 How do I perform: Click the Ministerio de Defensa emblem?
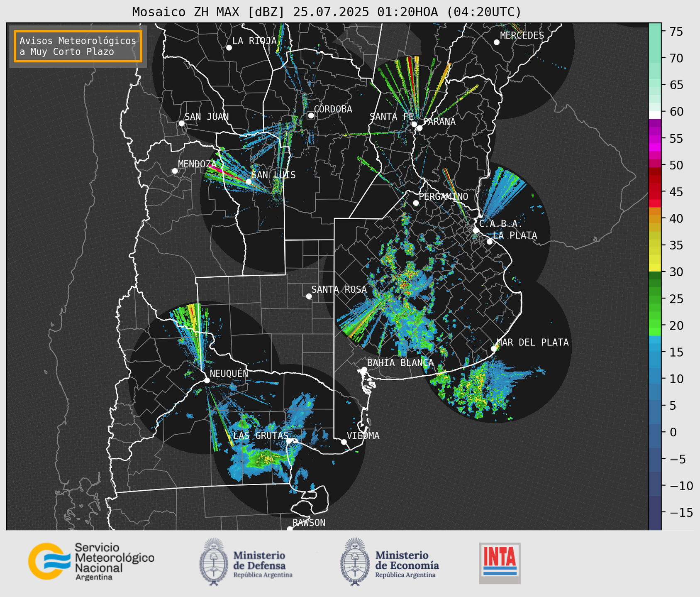214,562
